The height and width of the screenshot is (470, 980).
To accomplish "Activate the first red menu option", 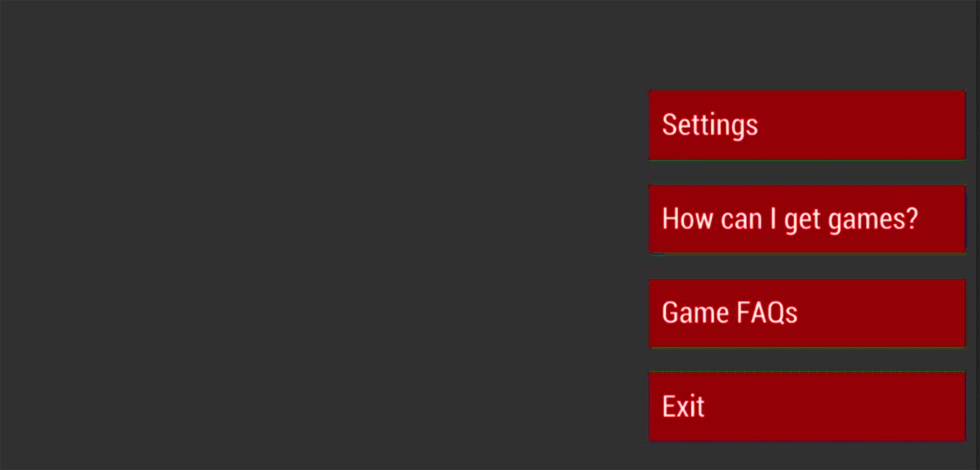I will (807, 125).
